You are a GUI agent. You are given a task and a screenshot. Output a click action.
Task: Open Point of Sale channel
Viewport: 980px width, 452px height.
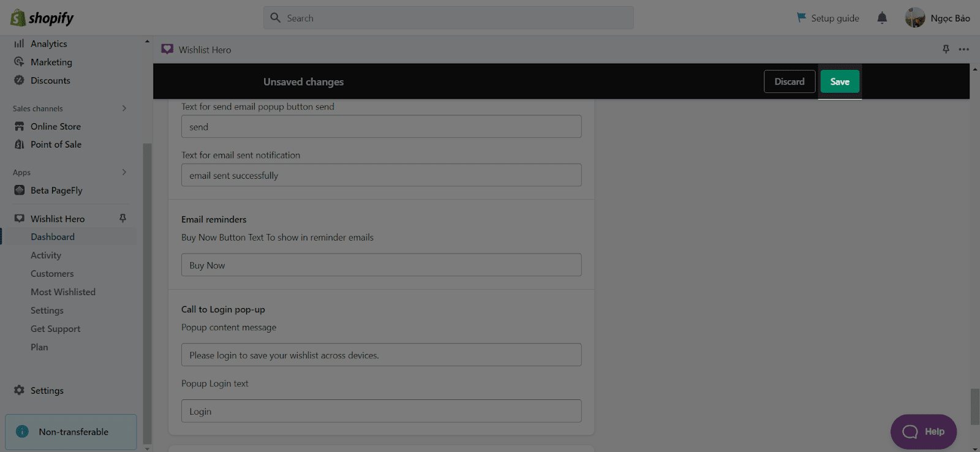click(56, 145)
